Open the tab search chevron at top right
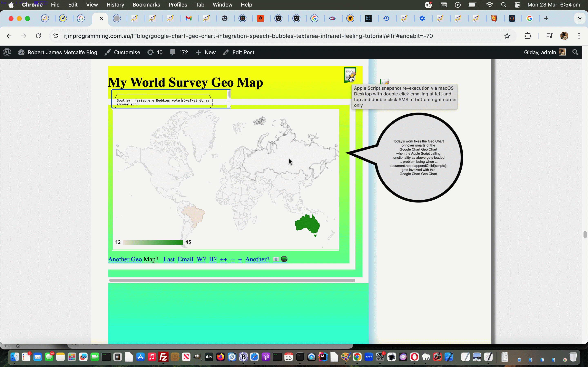Image resolution: width=588 pixels, height=367 pixels. tap(580, 18)
